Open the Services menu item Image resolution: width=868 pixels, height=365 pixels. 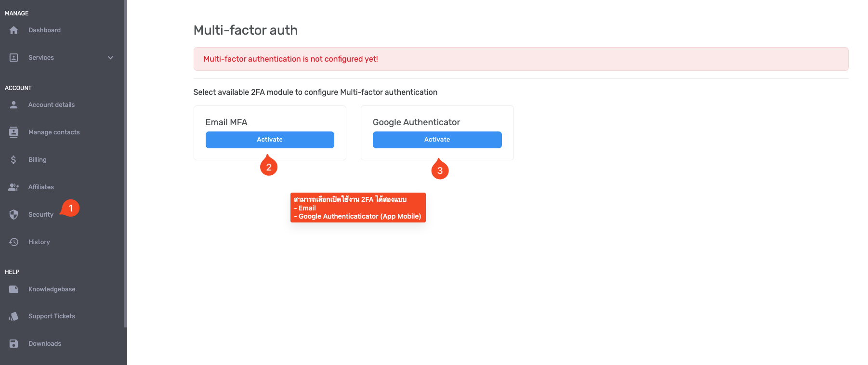pos(41,57)
